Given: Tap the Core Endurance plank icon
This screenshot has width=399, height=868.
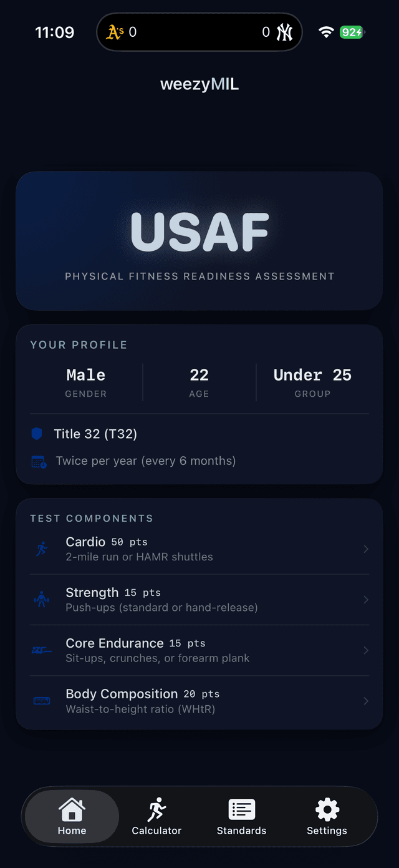Looking at the screenshot, I should pyautogui.click(x=42, y=650).
